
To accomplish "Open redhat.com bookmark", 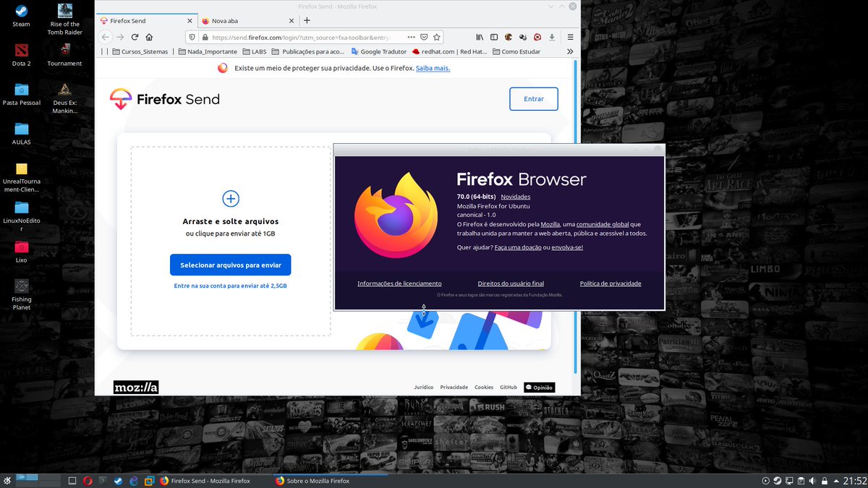I will tap(449, 51).
